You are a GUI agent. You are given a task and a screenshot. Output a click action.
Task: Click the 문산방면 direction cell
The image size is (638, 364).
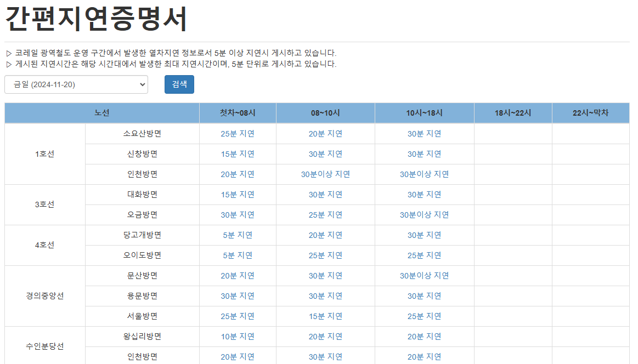coord(143,276)
